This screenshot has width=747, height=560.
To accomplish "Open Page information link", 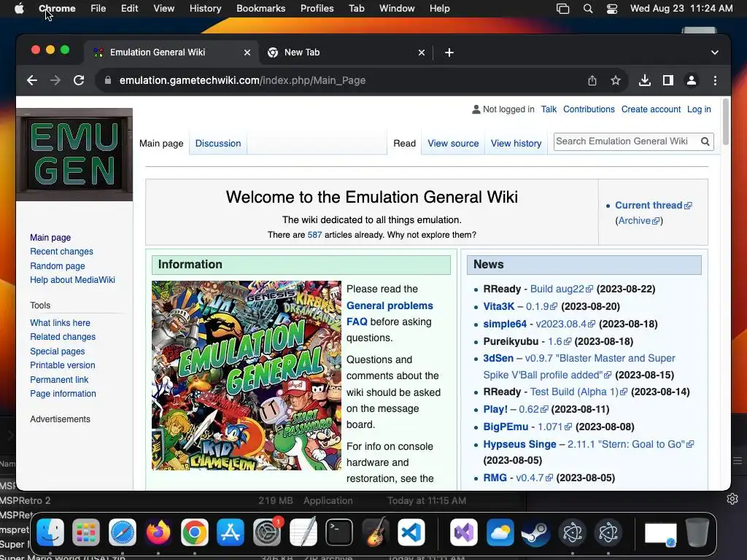I will click(x=63, y=394).
